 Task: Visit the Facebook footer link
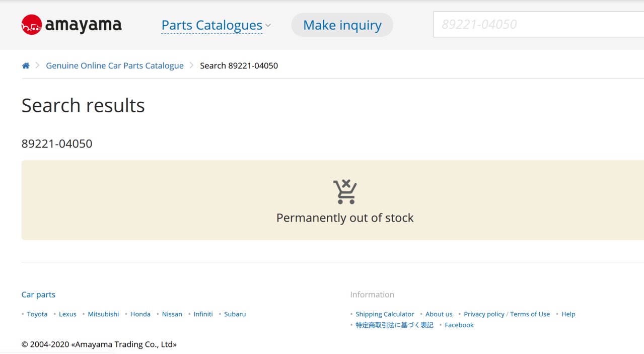pyautogui.click(x=459, y=325)
